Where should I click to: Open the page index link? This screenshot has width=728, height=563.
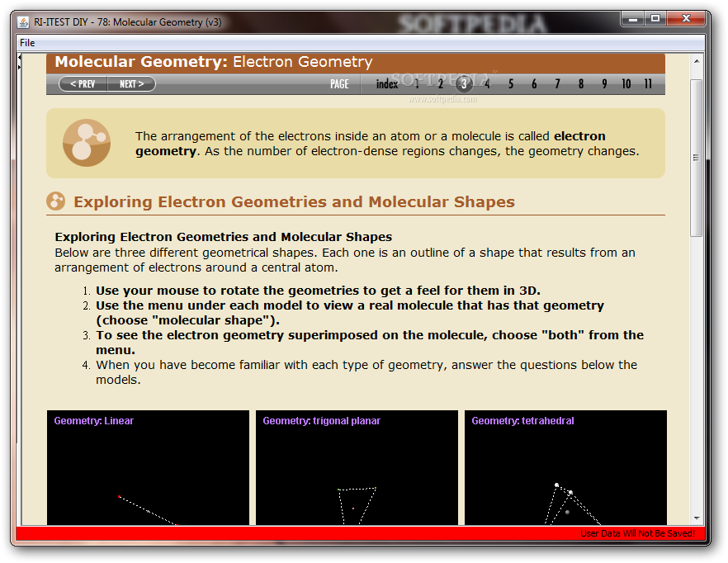pos(387,84)
